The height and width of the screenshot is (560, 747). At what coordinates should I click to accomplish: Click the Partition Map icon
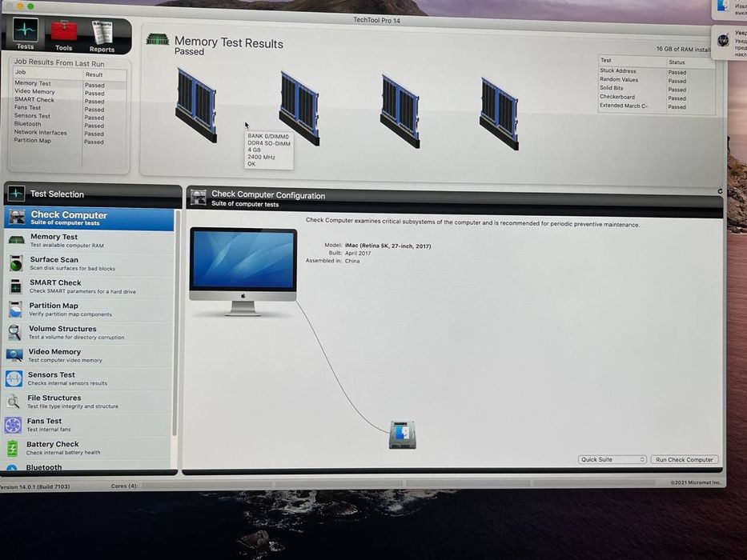(x=15, y=309)
